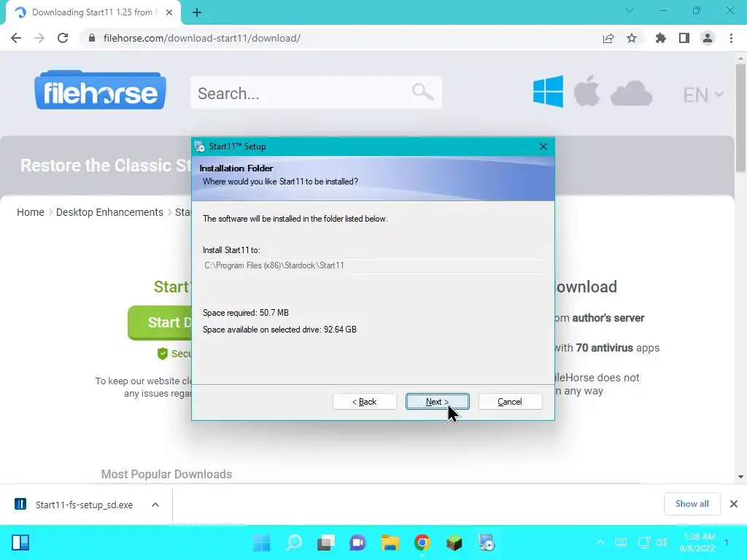The image size is (747, 560).
Task: Close the Downloading Start11 tab
Action: point(169,12)
